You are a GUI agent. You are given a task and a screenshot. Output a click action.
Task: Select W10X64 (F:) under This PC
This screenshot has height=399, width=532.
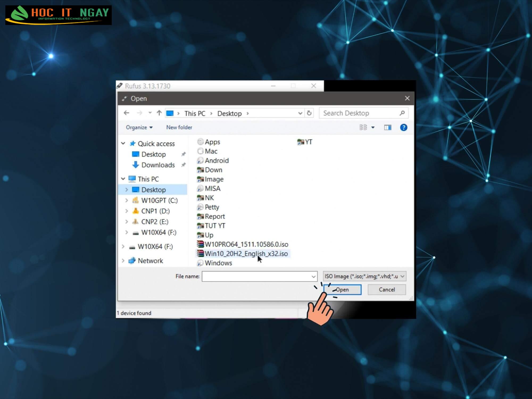(x=159, y=232)
